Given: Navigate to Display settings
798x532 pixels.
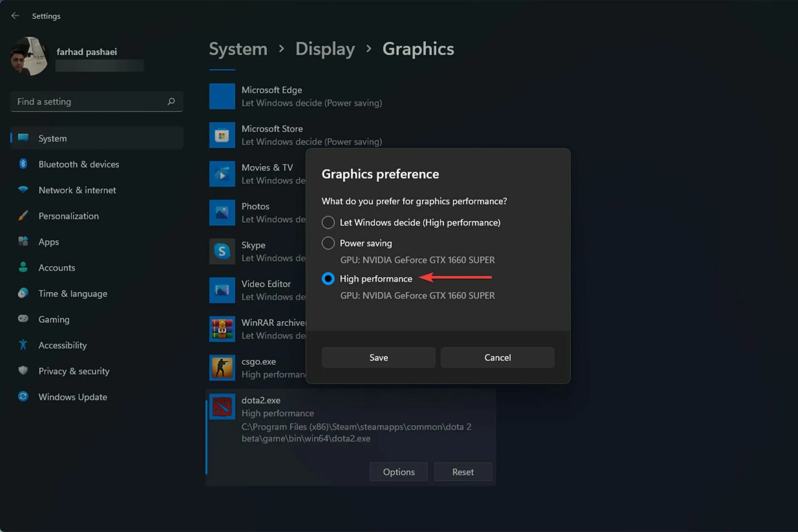Looking at the screenshot, I should coord(325,48).
